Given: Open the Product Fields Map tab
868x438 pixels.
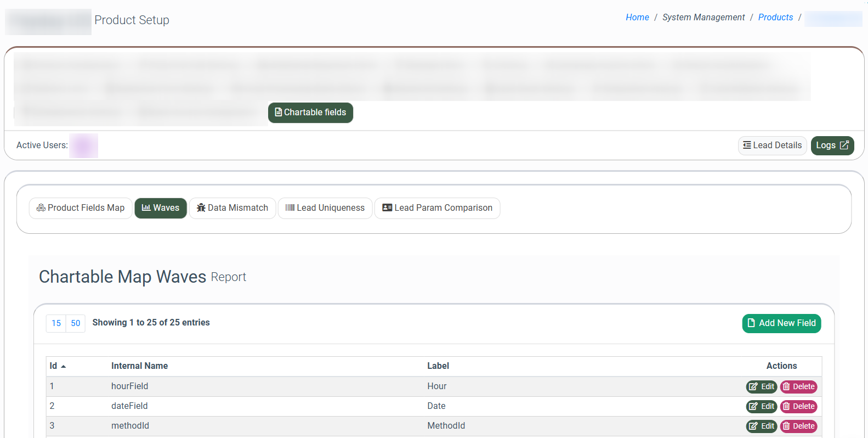Looking at the screenshot, I should pyautogui.click(x=81, y=208).
